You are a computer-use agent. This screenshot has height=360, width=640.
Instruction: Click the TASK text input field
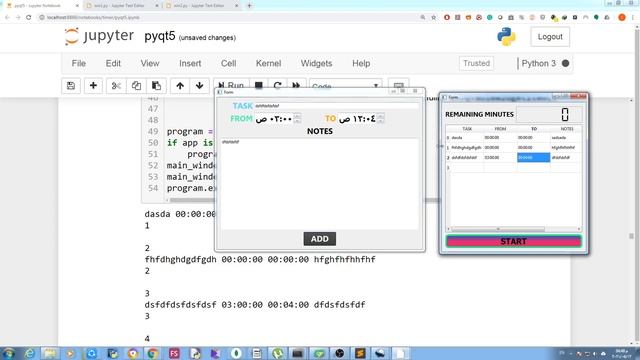[336, 106]
